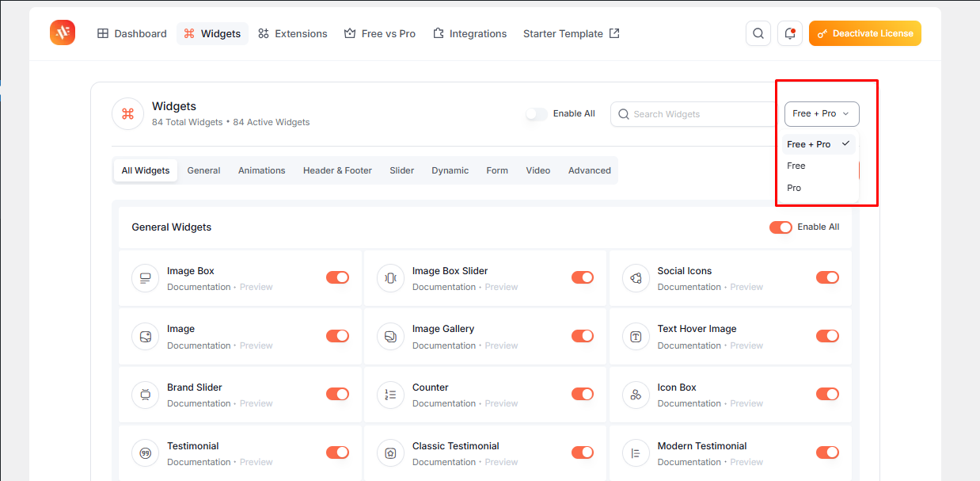Open the search icon button in header

pyautogui.click(x=758, y=33)
